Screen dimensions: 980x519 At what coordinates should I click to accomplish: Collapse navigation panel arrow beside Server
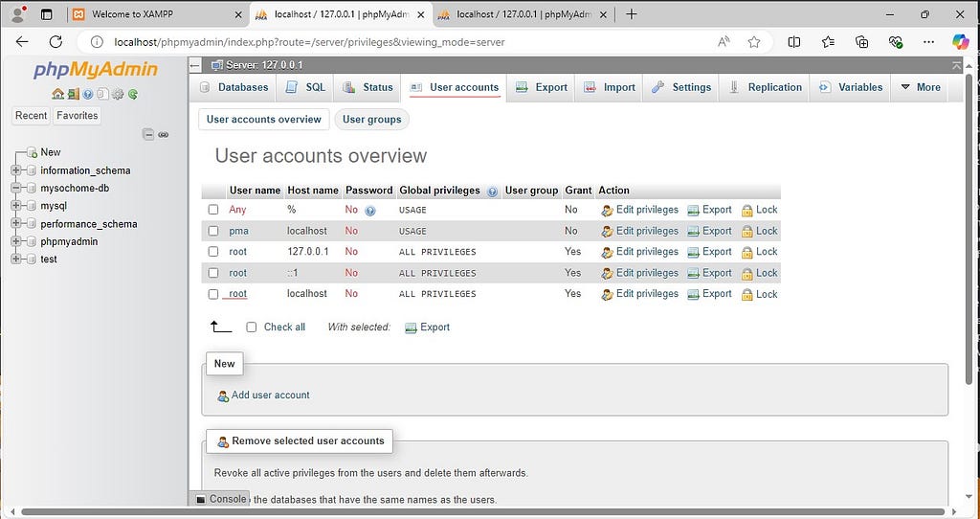(x=195, y=65)
